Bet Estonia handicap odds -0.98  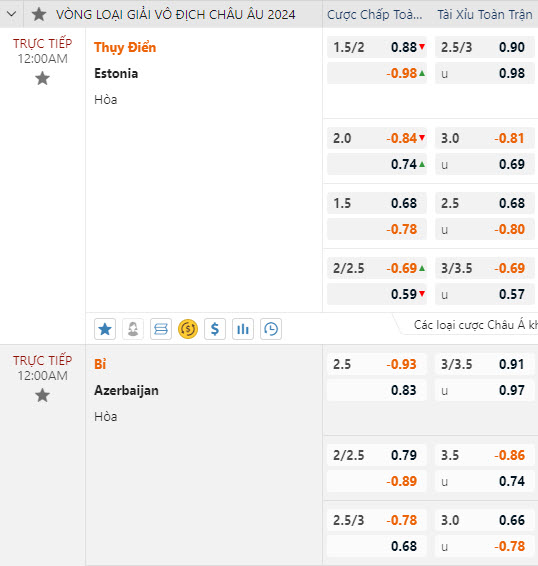coord(377,73)
